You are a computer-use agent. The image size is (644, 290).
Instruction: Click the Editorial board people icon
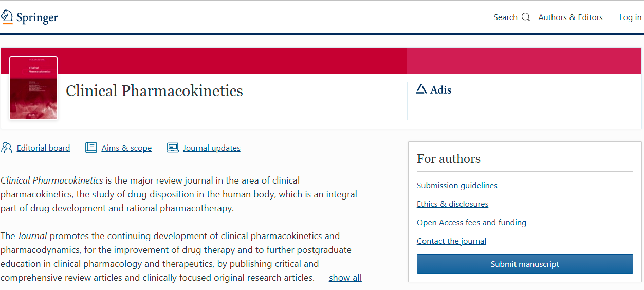(7, 148)
